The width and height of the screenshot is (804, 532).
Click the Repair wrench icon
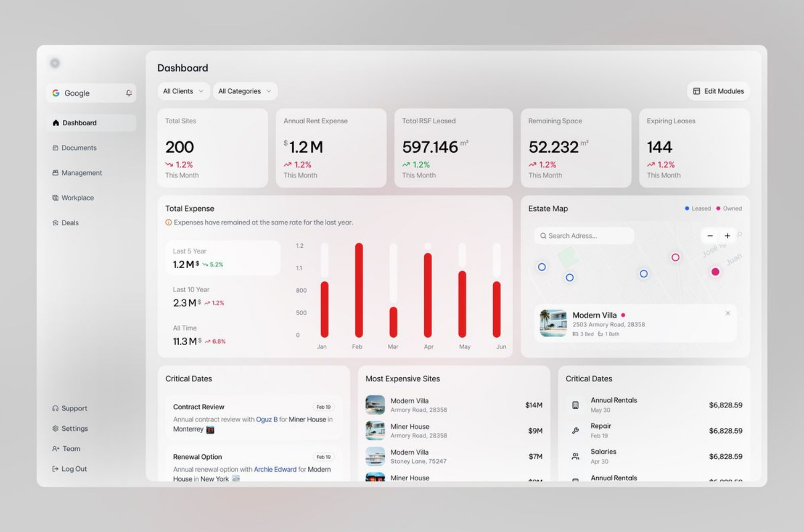coord(576,431)
